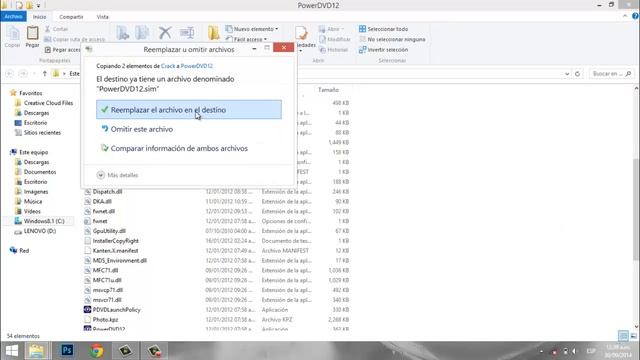640x360 pixels.
Task: Click Invertir selección
Action: (383, 50)
